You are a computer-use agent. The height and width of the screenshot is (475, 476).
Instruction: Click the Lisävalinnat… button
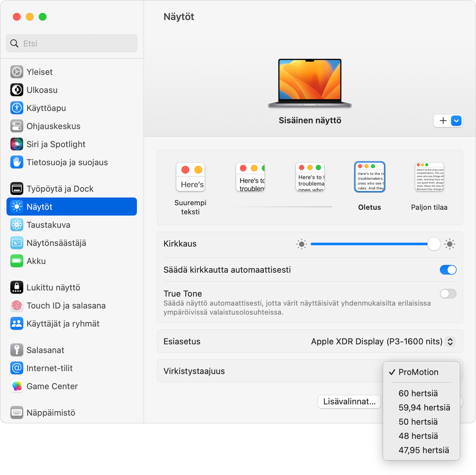pos(349,401)
